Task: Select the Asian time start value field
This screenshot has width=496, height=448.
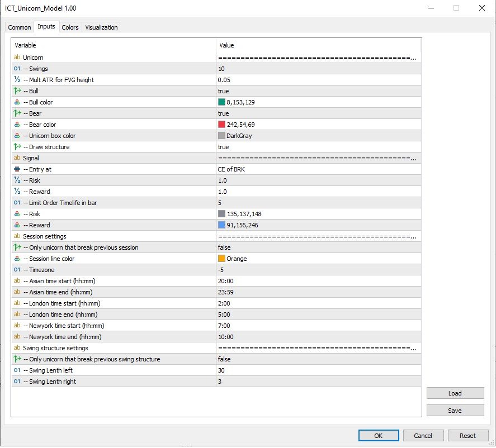Action: coord(319,281)
